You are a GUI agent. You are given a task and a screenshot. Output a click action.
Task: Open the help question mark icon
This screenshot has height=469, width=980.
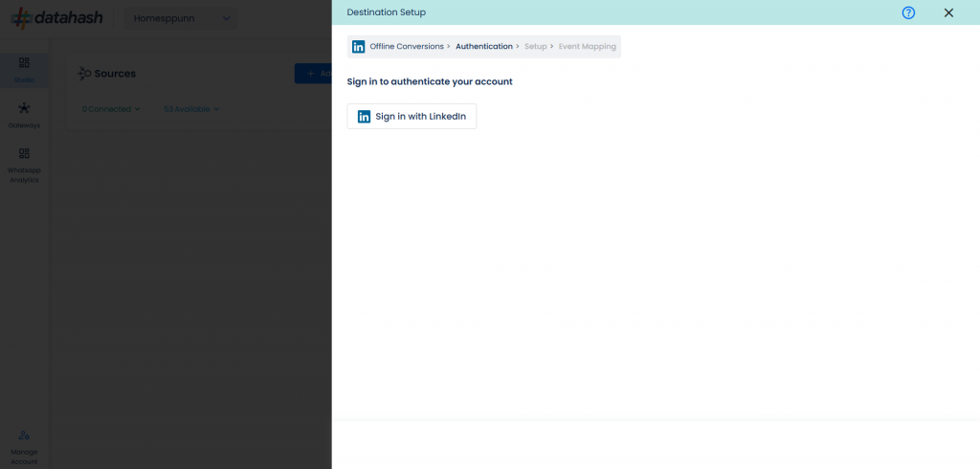tap(908, 12)
